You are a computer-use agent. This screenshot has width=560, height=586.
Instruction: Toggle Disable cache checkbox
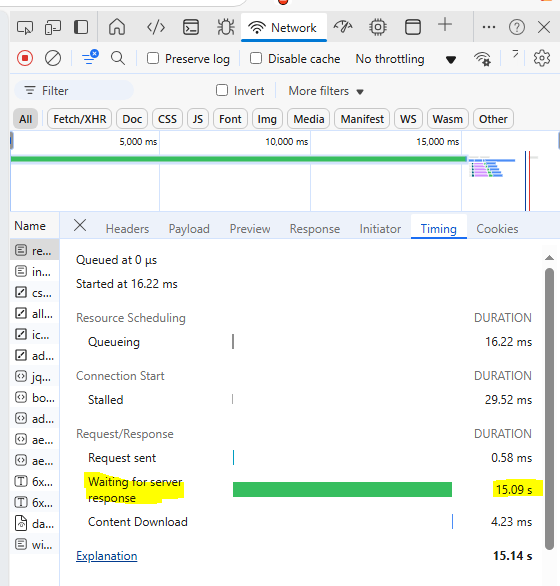pos(256,58)
